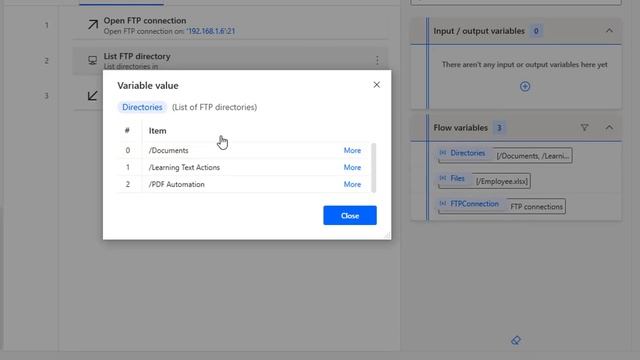
Task: Add an input or output variable
Action: pos(525,87)
